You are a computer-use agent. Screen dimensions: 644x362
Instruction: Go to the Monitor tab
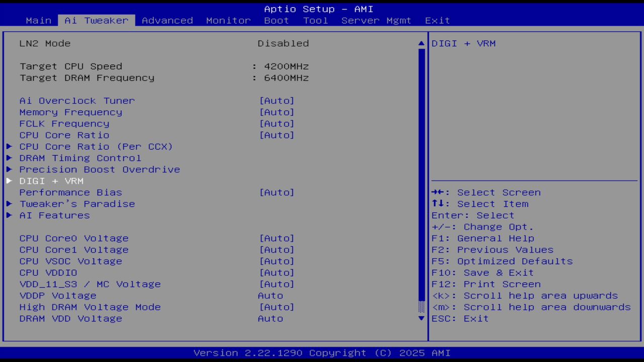[228, 21]
